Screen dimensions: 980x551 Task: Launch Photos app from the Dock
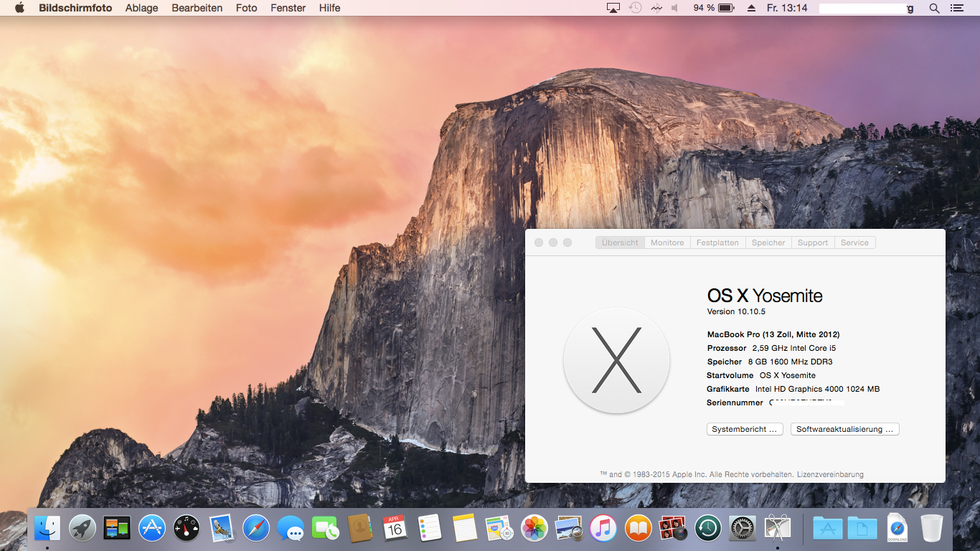coord(534,529)
